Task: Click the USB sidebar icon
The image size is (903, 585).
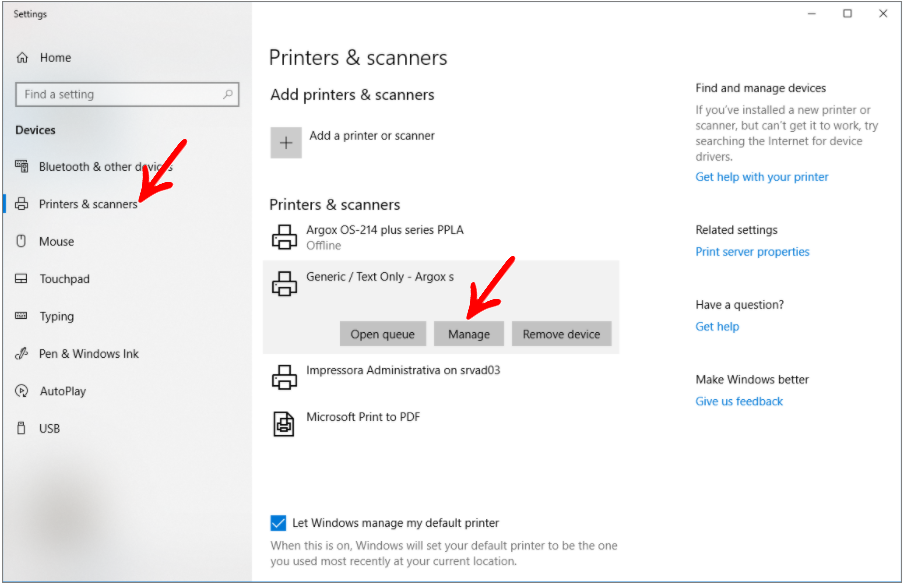Action: pos(21,428)
